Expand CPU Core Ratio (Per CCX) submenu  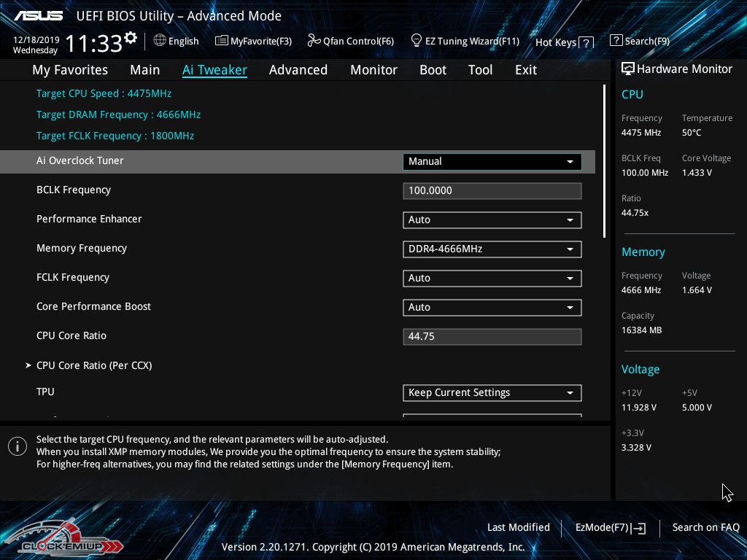(x=94, y=365)
